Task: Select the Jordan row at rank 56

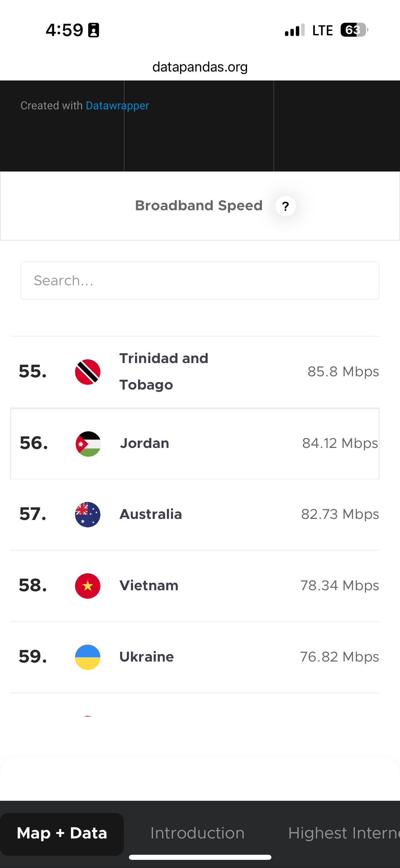Action: click(195, 444)
